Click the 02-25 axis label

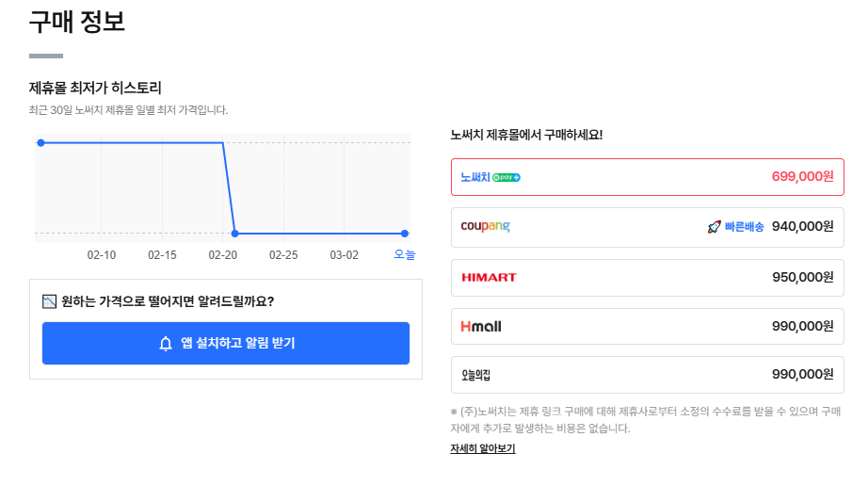pos(283,255)
